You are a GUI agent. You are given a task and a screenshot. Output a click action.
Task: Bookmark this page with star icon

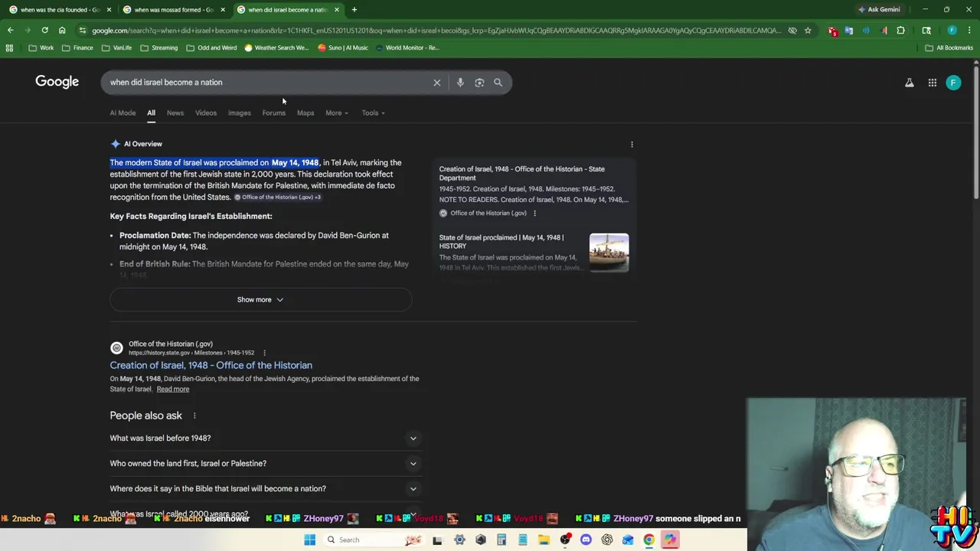808,31
